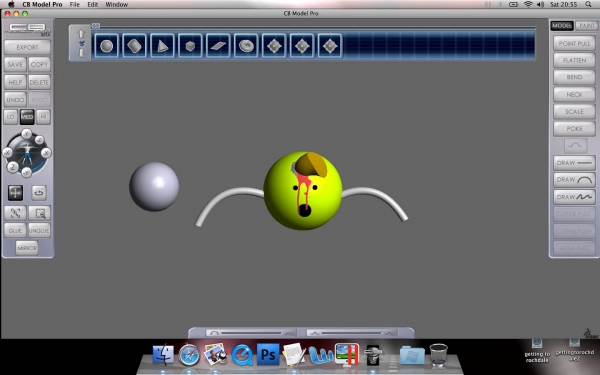The width and height of the screenshot is (600, 375).
Task: Select the SCALE tool
Action: [x=574, y=111]
